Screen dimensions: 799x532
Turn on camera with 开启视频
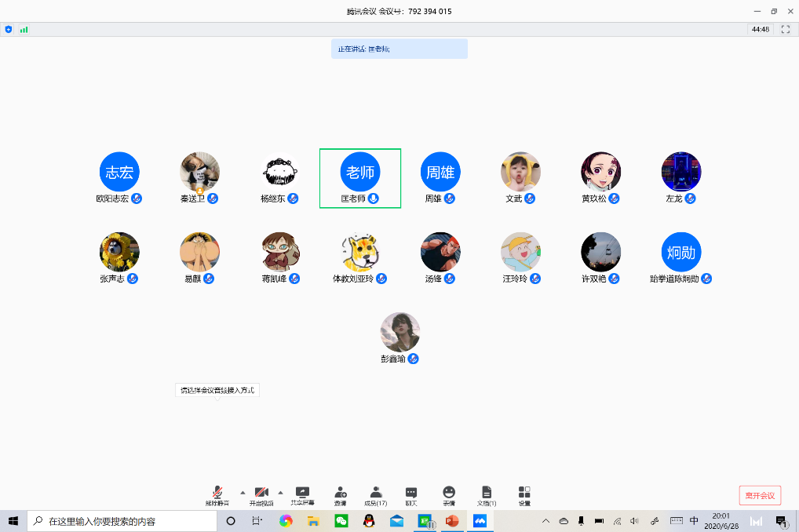pos(261,495)
